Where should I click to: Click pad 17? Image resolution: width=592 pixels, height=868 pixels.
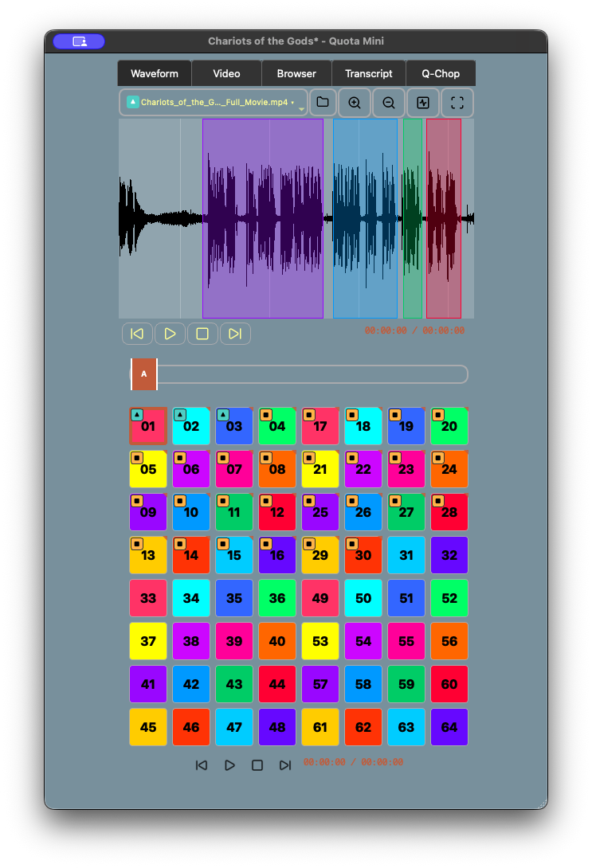[x=320, y=426]
